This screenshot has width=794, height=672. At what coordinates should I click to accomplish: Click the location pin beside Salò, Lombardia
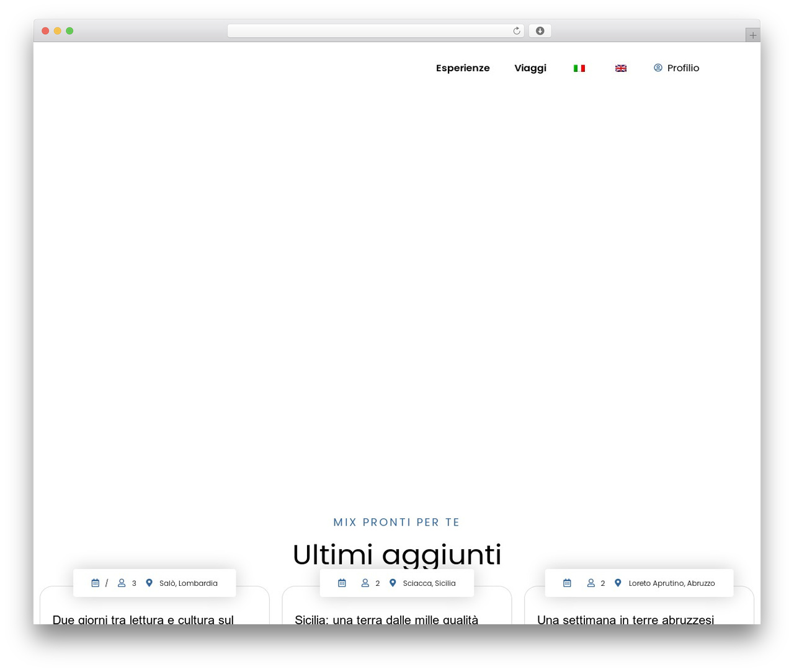[149, 583]
